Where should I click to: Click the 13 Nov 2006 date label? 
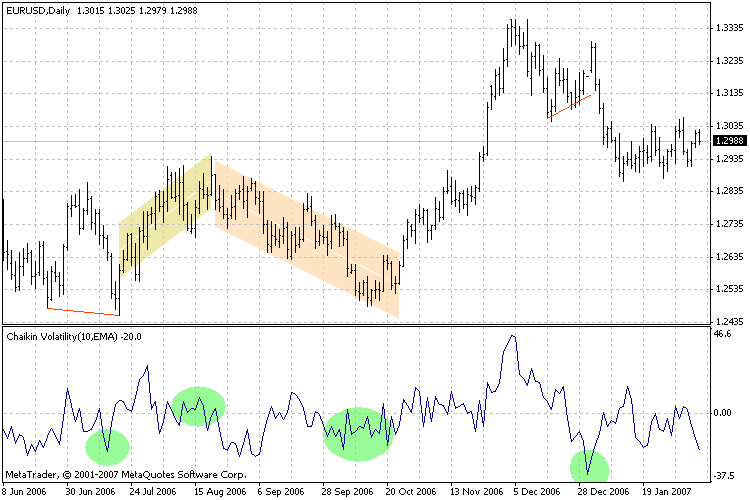click(473, 492)
